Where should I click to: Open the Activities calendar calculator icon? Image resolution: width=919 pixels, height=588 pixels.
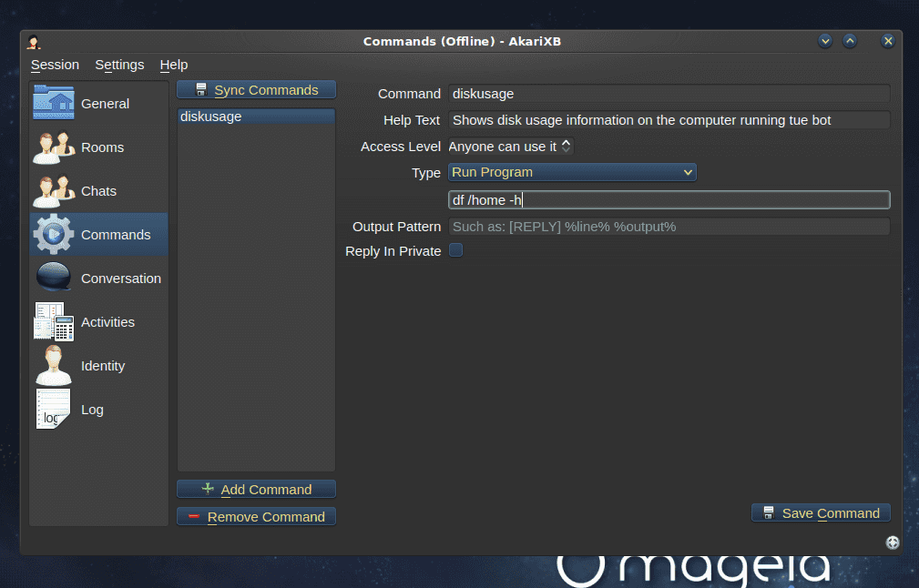[54, 321]
